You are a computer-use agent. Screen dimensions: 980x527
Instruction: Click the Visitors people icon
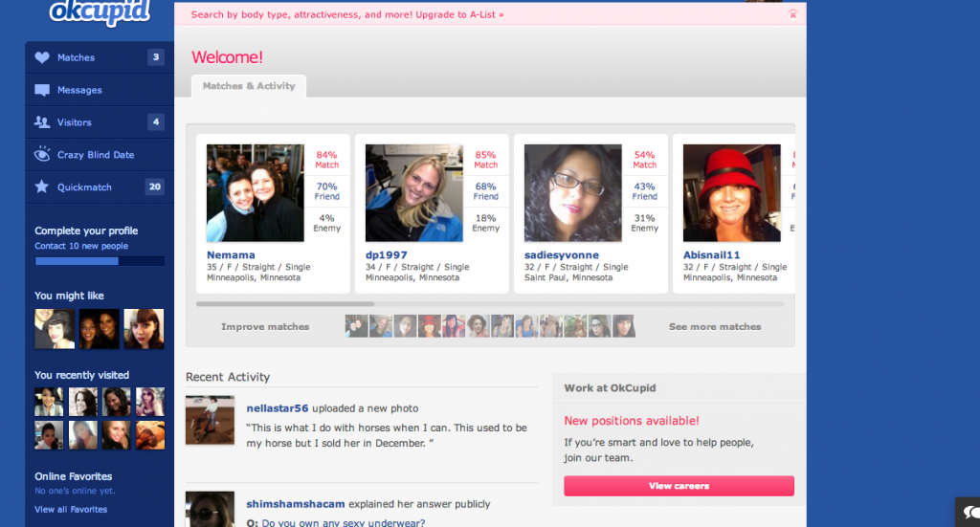pos(42,122)
